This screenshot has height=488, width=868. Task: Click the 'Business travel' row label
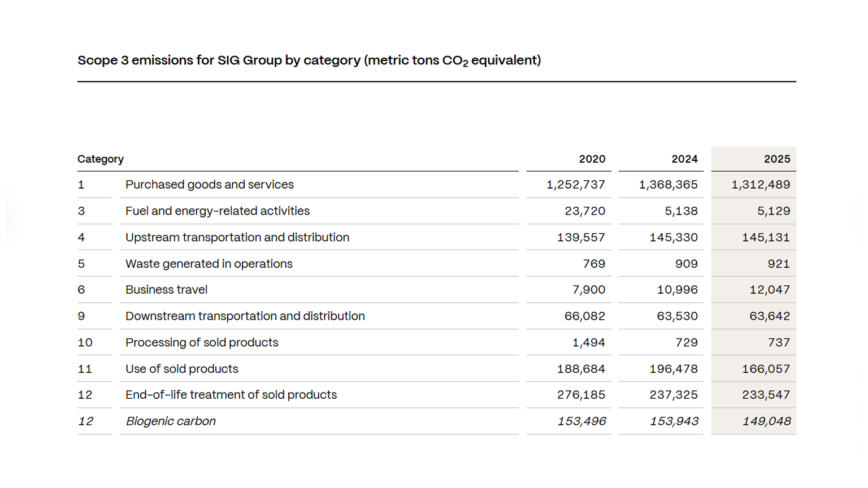[166, 290]
